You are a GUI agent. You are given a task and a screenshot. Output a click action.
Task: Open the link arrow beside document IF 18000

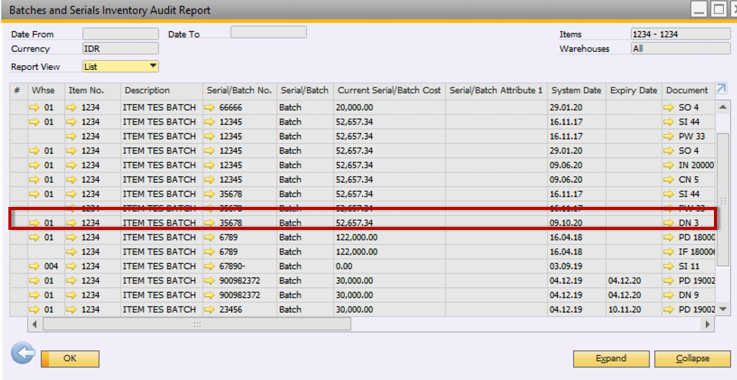click(x=668, y=252)
